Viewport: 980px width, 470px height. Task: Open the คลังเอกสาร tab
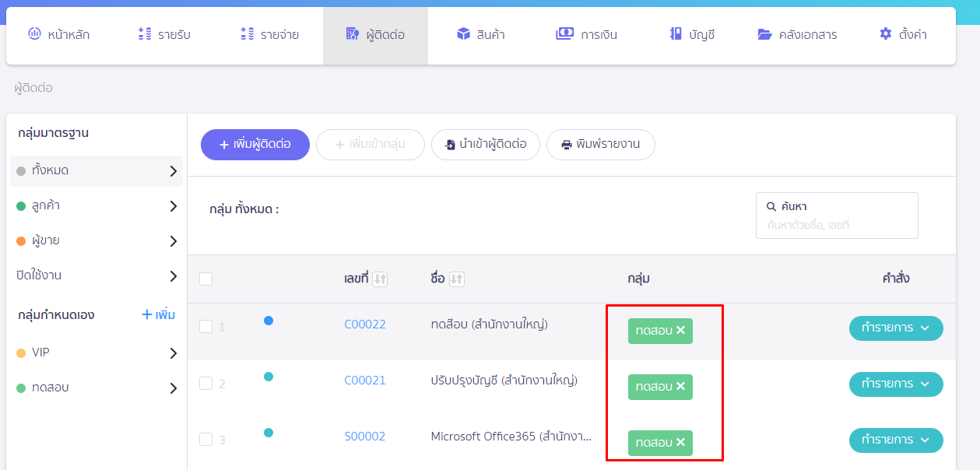point(797,34)
